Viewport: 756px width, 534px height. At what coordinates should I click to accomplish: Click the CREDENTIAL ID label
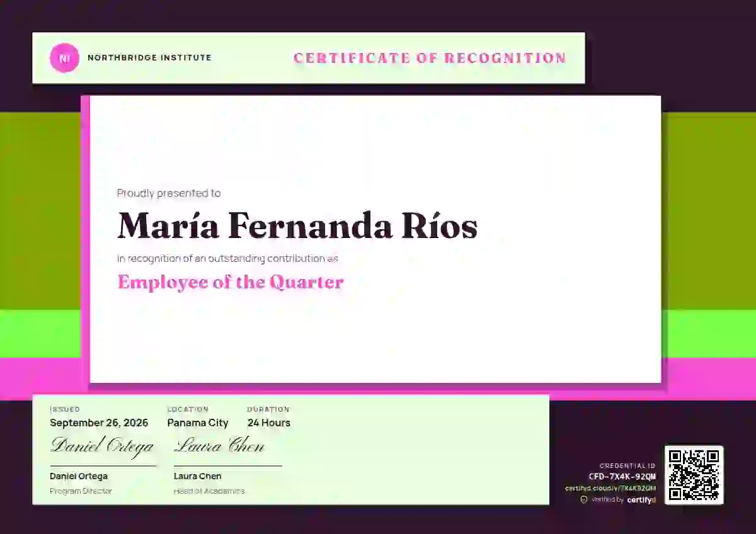pos(627,466)
